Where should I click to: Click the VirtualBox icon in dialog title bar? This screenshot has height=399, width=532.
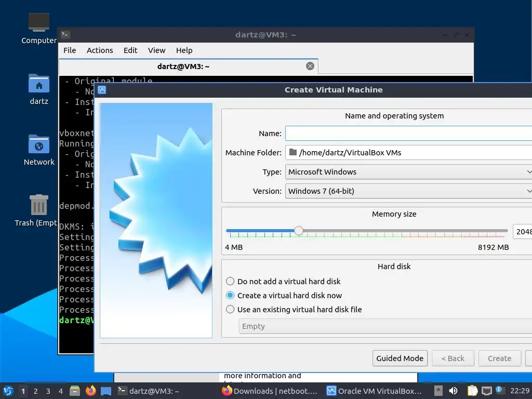[x=102, y=90]
